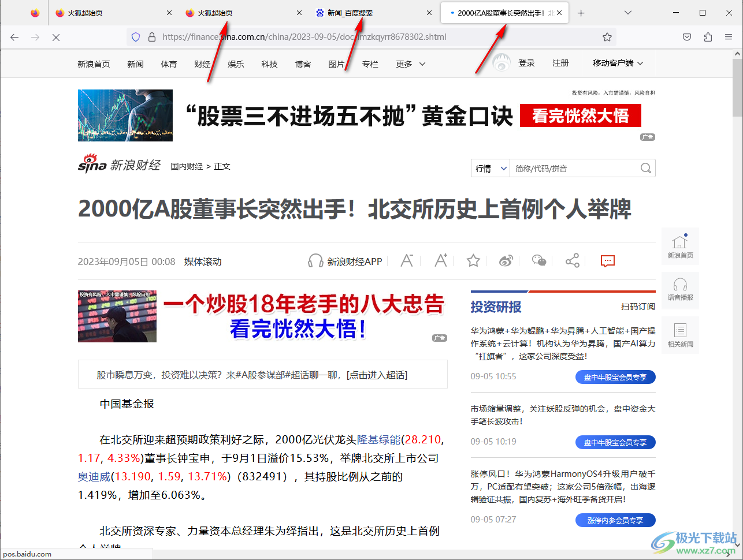The width and height of the screenshot is (743, 560).
Task: Click [点击进入超话] link
Action: 377,375
